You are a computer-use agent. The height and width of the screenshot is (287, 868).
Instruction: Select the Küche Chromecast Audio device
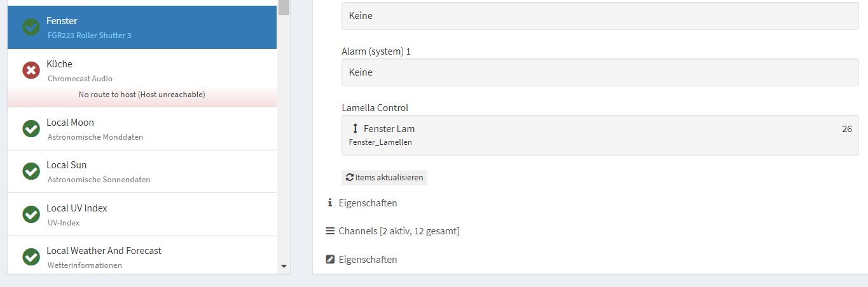coord(142,78)
